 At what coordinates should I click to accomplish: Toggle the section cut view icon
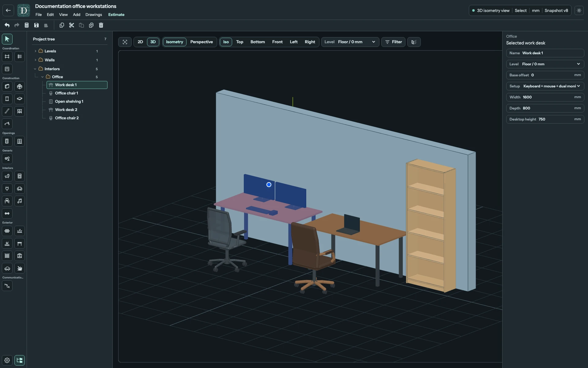coord(414,42)
